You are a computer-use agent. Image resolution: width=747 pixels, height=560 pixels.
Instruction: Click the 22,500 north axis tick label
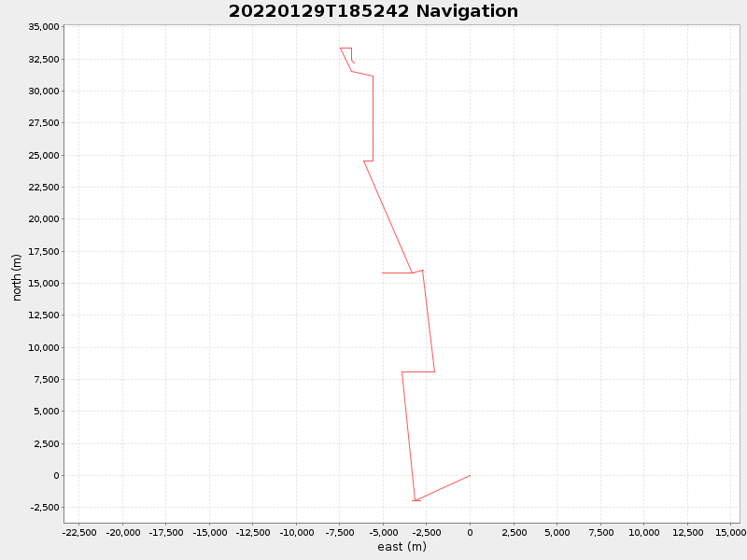pyautogui.click(x=44, y=188)
